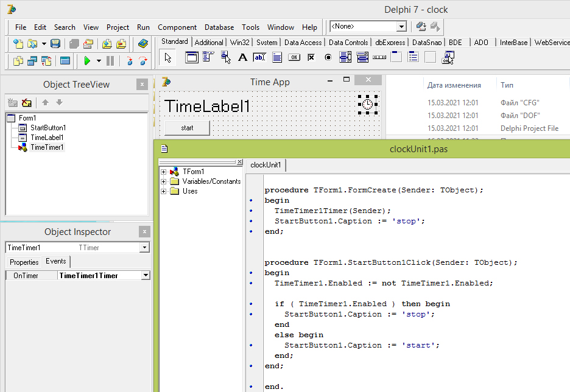This screenshot has width=570, height=392.
Task: Click the Trace Into debug icon
Action: click(130, 61)
